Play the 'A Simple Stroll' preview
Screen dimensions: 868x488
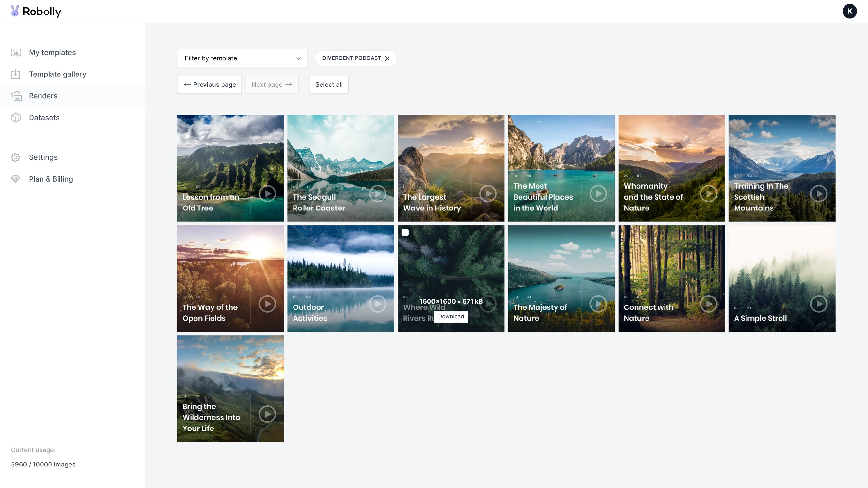point(819,304)
